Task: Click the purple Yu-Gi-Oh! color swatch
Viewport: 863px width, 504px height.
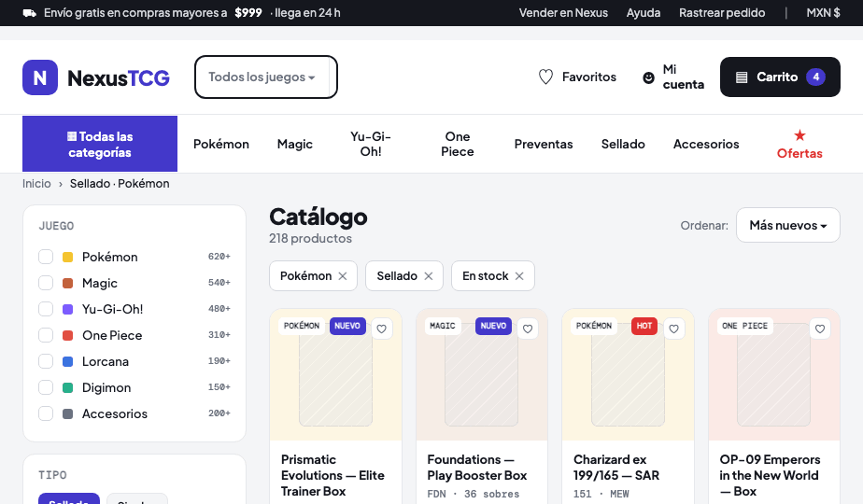Action: (x=67, y=309)
